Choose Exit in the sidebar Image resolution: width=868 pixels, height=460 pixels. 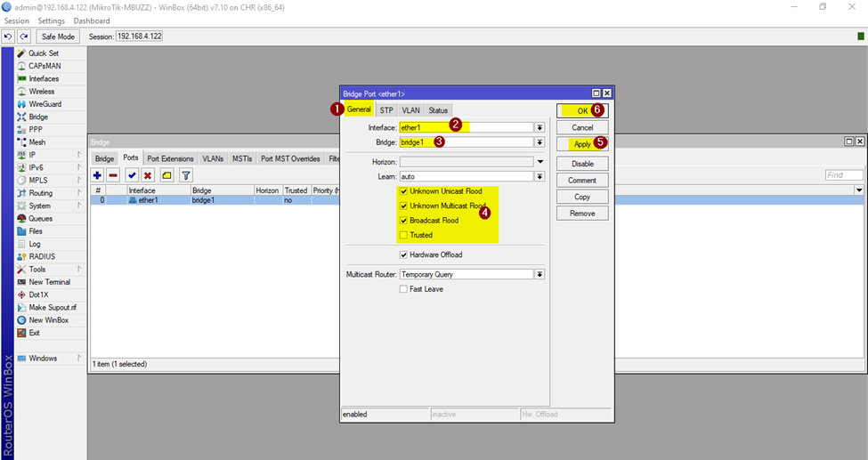[35, 334]
